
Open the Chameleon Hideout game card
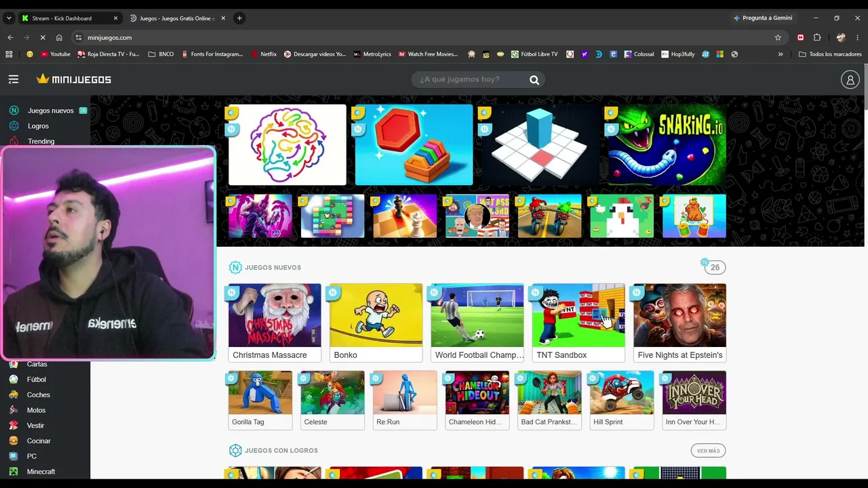pyautogui.click(x=477, y=400)
